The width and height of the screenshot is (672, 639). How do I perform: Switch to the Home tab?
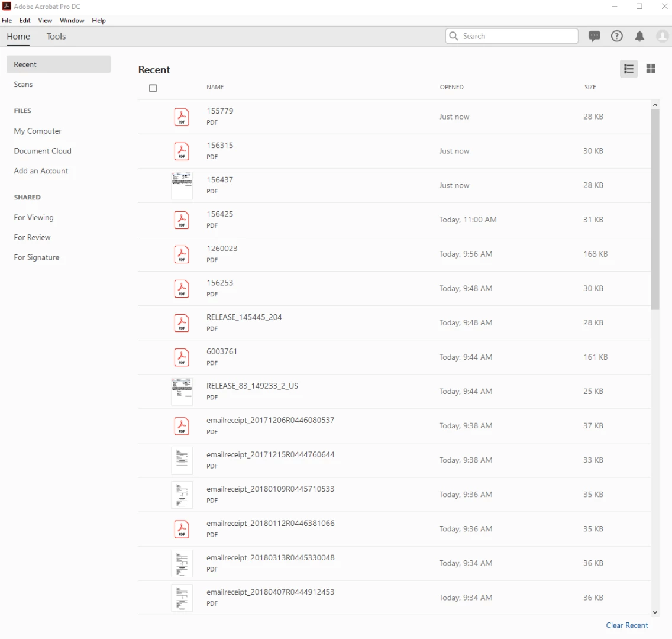(x=18, y=37)
